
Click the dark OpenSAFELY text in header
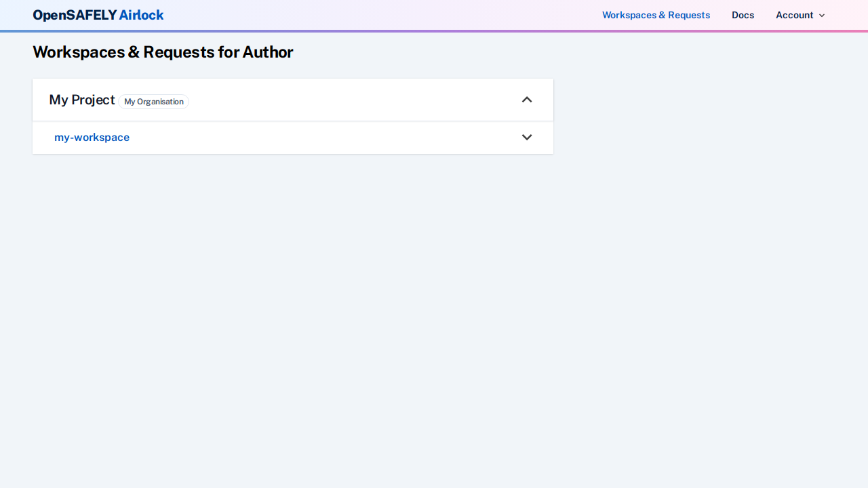click(75, 15)
